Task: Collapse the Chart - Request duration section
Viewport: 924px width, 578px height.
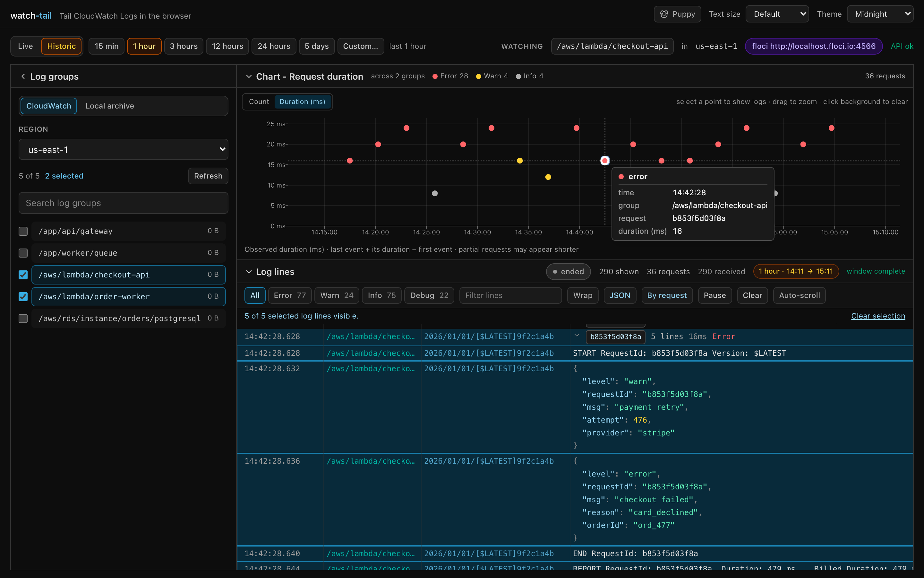Action: (249, 76)
